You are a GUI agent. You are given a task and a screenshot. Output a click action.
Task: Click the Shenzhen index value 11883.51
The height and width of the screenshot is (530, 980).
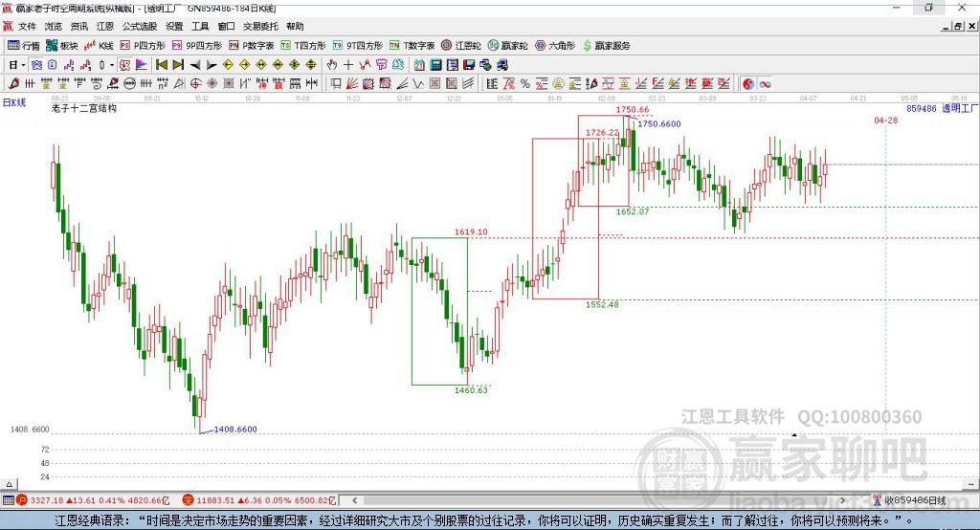coord(215,500)
